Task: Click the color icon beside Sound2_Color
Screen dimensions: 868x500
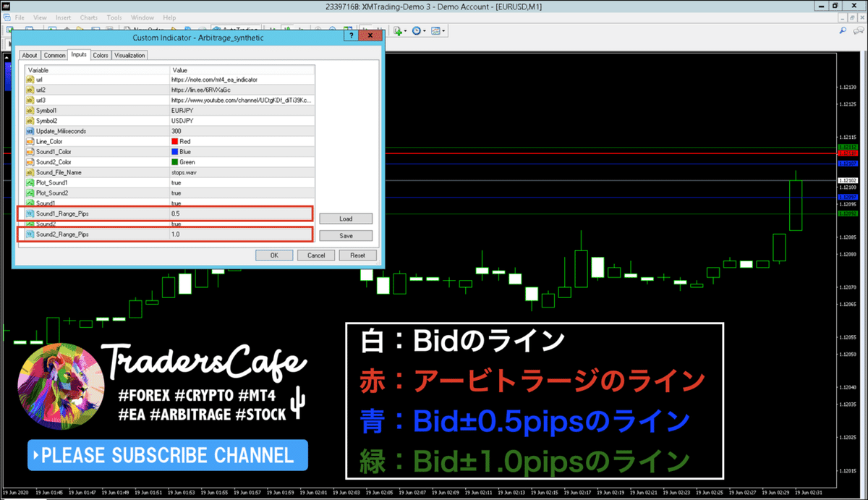Action: click(x=30, y=162)
